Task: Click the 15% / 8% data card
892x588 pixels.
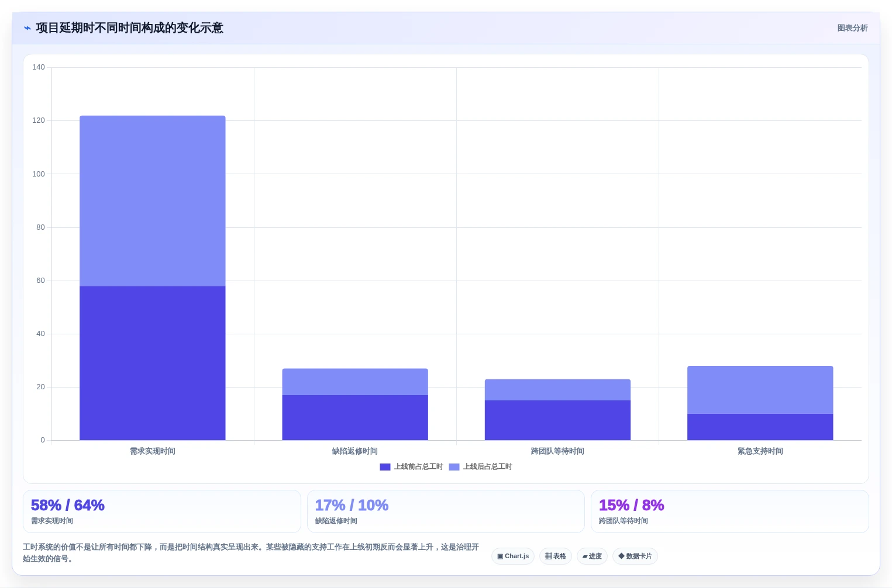Action: pyautogui.click(x=730, y=511)
